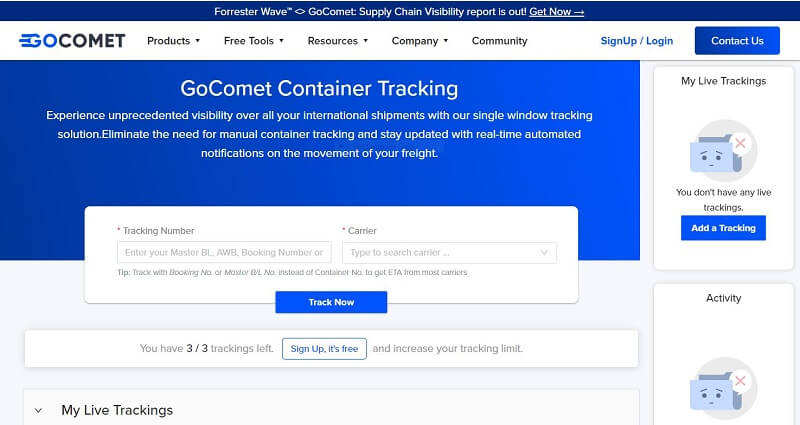The image size is (800, 425).
Task: Open the Carrier search dropdown
Action: 449,253
